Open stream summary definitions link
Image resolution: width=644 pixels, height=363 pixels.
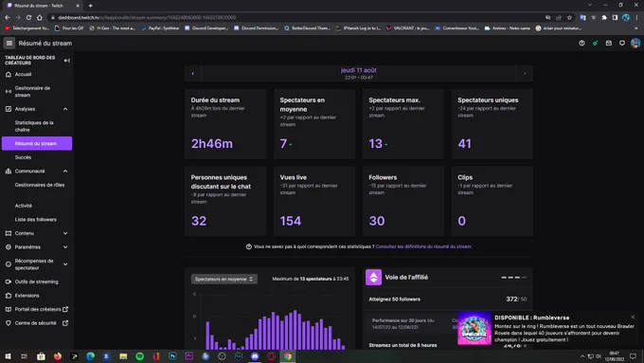click(423, 246)
